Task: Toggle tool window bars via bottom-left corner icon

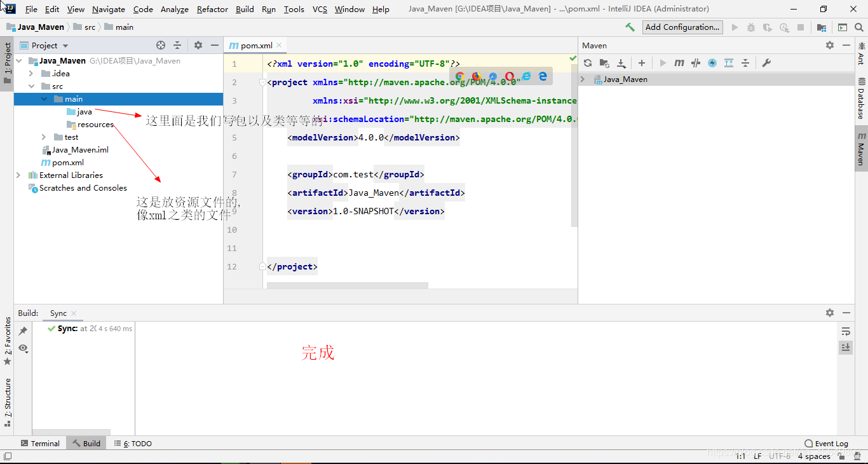Action: pos(8,456)
